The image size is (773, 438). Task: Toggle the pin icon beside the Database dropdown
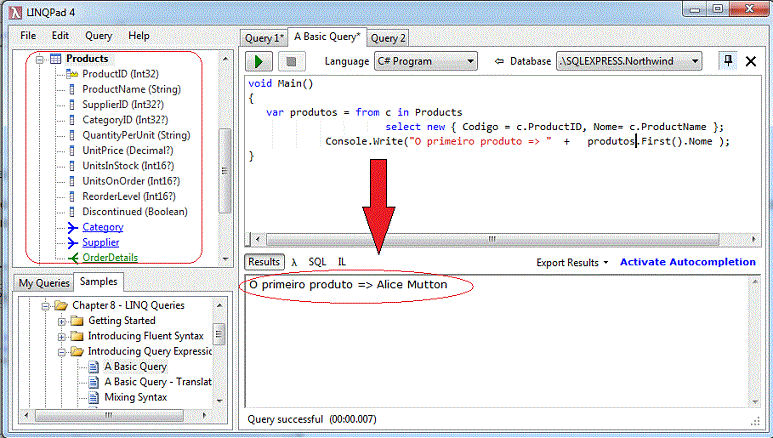point(728,61)
